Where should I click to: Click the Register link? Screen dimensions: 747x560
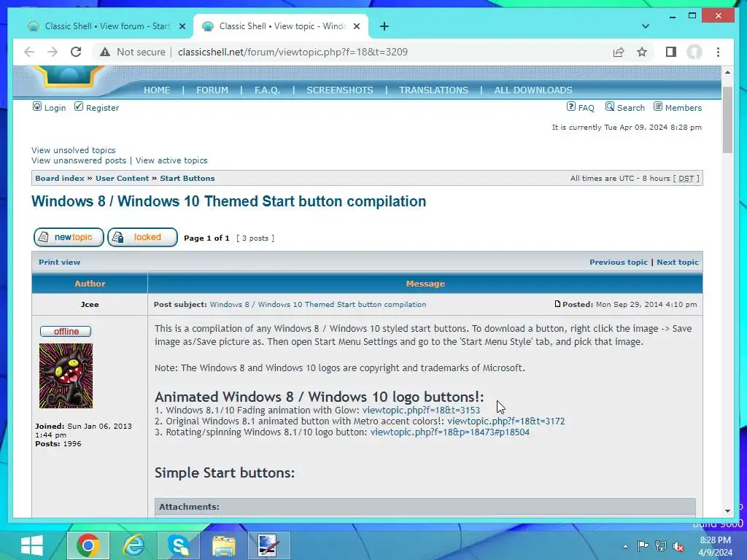click(x=97, y=108)
